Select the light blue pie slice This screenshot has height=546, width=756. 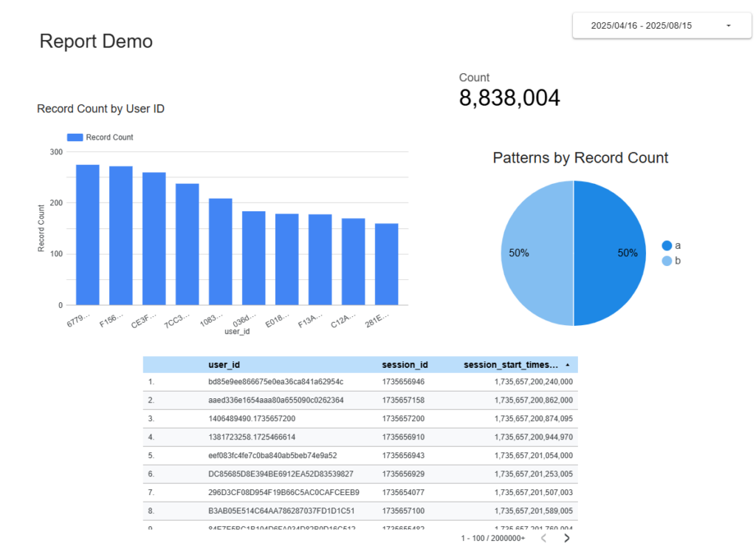(x=537, y=253)
